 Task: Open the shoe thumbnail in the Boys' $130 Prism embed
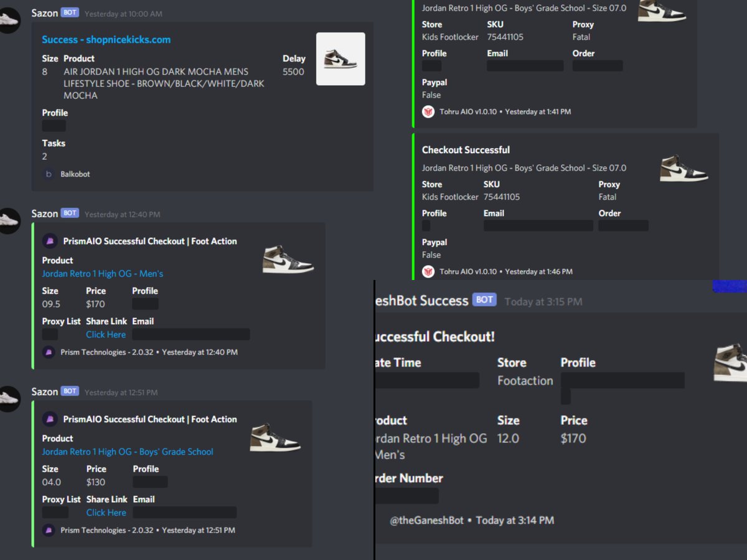(x=275, y=437)
